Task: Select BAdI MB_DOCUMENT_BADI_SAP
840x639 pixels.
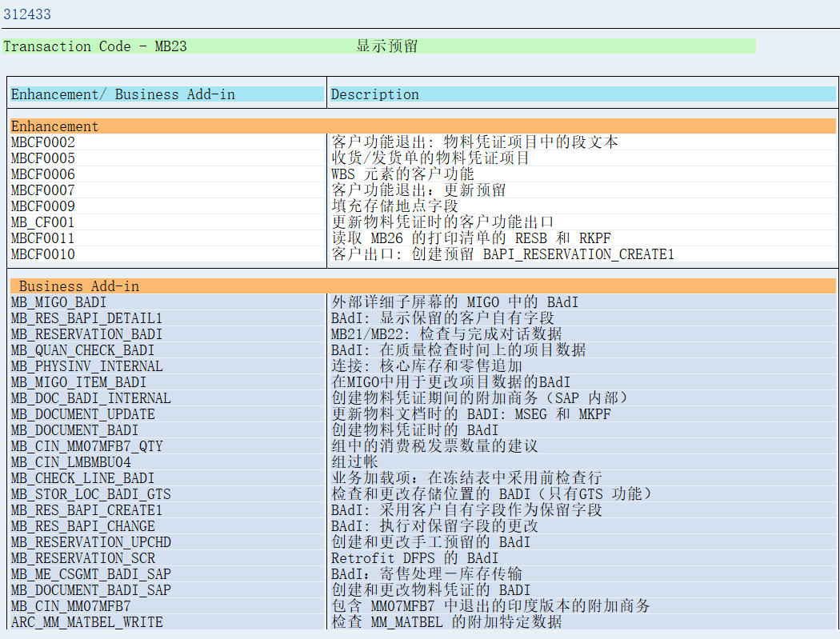Action: click(90, 590)
